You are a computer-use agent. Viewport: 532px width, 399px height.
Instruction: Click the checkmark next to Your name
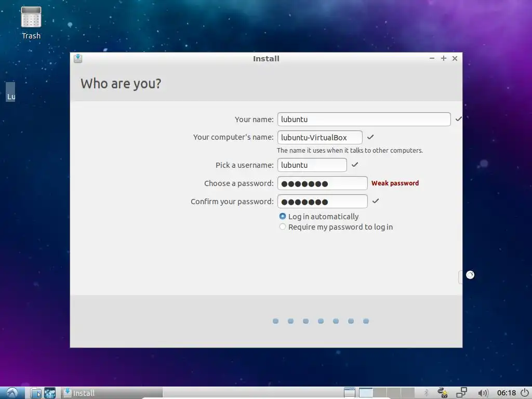tap(458, 119)
